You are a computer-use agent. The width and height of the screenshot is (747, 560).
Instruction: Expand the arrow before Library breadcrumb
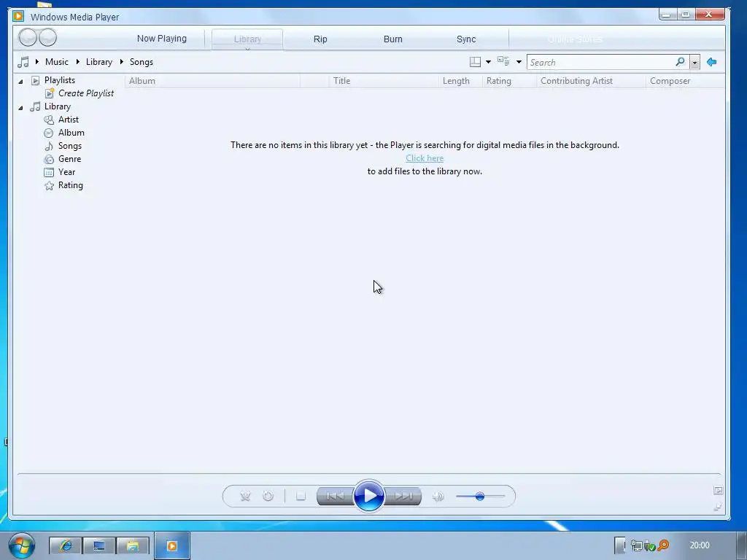(77, 61)
